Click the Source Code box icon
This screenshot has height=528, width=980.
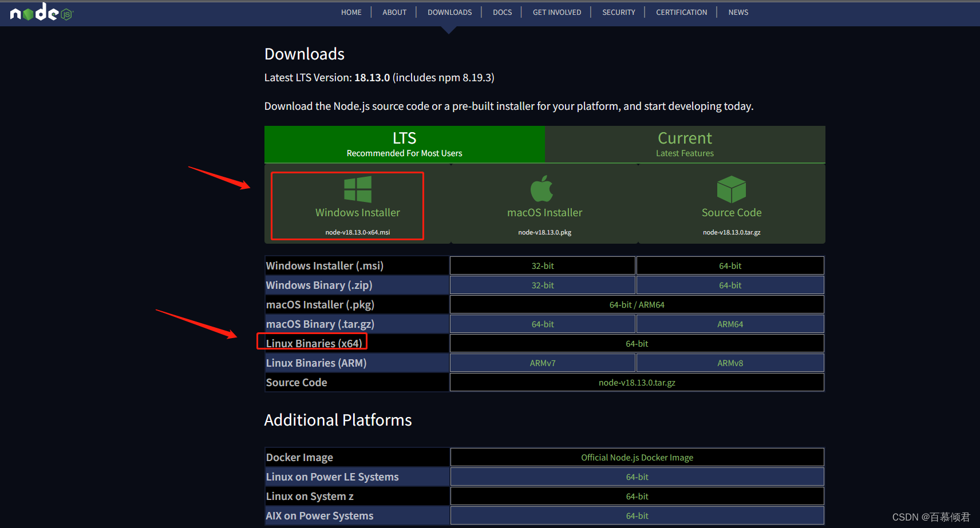732,189
